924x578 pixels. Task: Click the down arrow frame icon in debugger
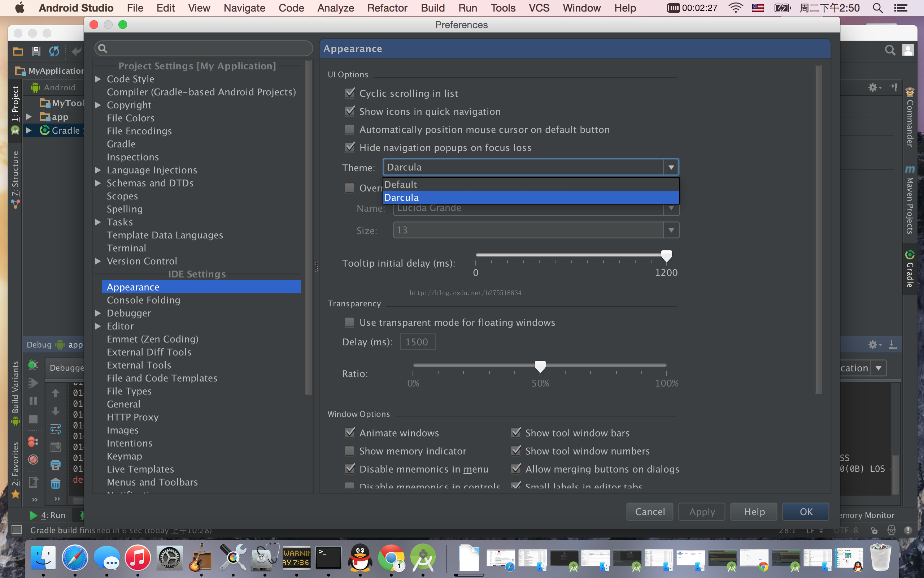(x=55, y=411)
